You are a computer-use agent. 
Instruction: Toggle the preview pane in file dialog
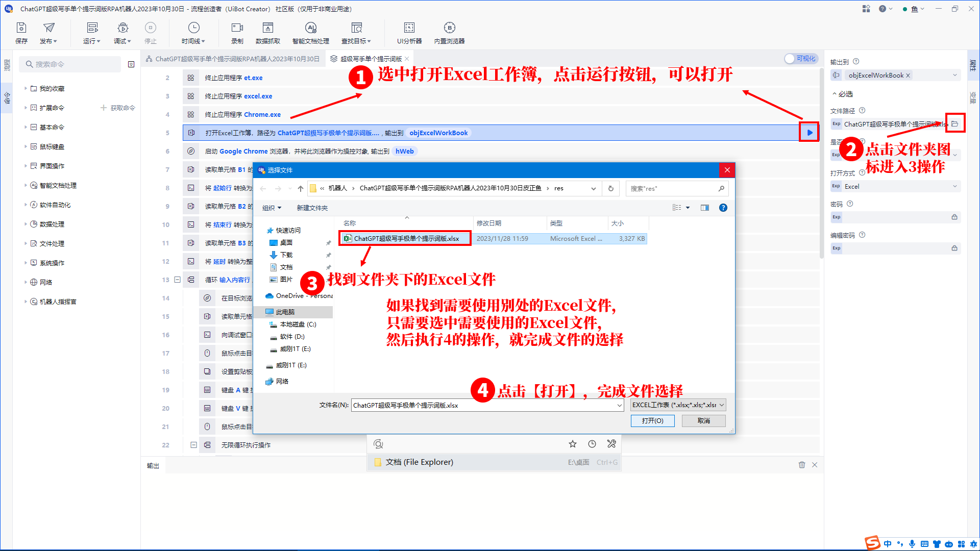click(705, 208)
